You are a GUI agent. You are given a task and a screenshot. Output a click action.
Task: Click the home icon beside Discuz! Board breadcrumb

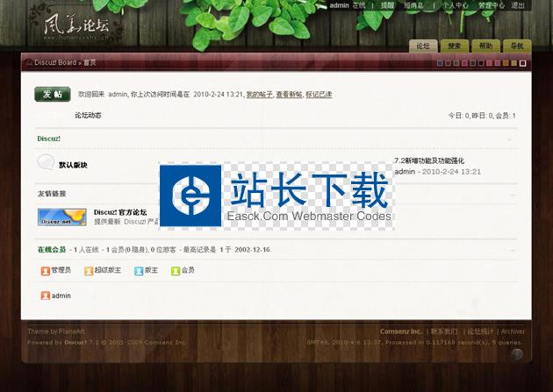(x=28, y=62)
